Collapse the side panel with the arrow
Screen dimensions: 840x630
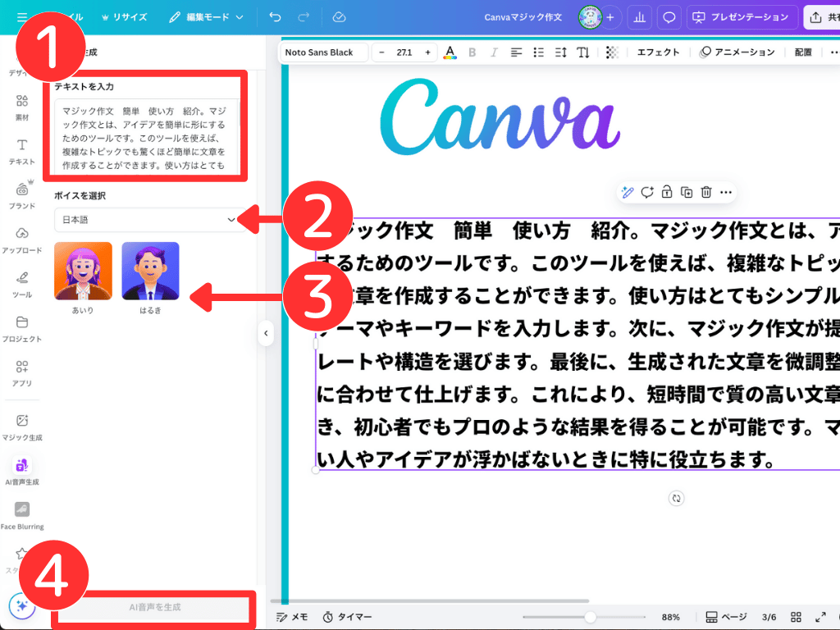point(266,333)
